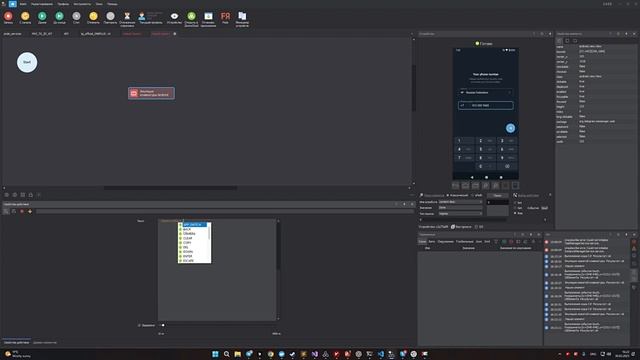Switch to the Json variables tab
Image resolution: width=640 pixels, height=360 pixels.
479,242
